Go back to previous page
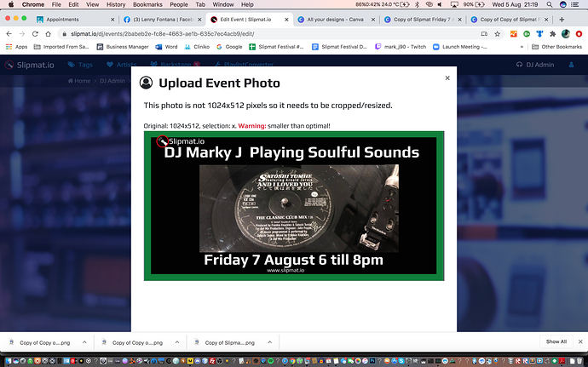 [x=9, y=34]
